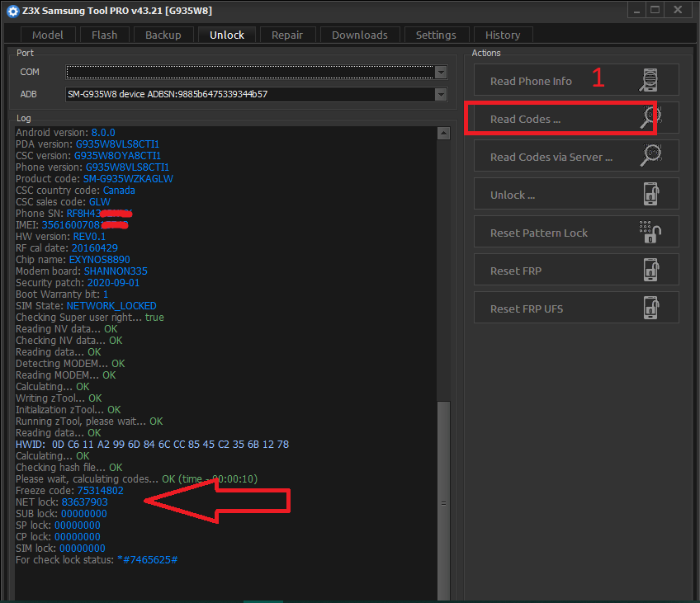Click the Reset FRP UFS label
This screenshot has width=700, height=603.
527,309
